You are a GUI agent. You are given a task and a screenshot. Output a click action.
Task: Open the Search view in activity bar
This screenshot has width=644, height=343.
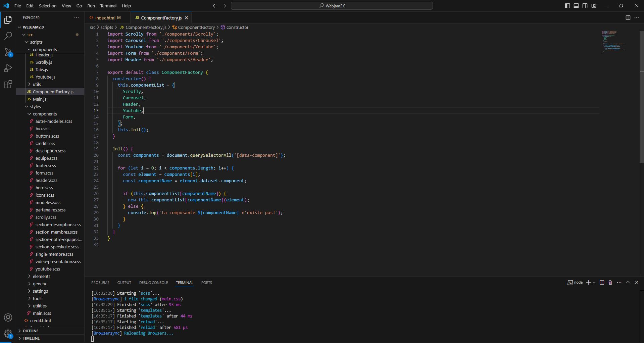(8, 36)
